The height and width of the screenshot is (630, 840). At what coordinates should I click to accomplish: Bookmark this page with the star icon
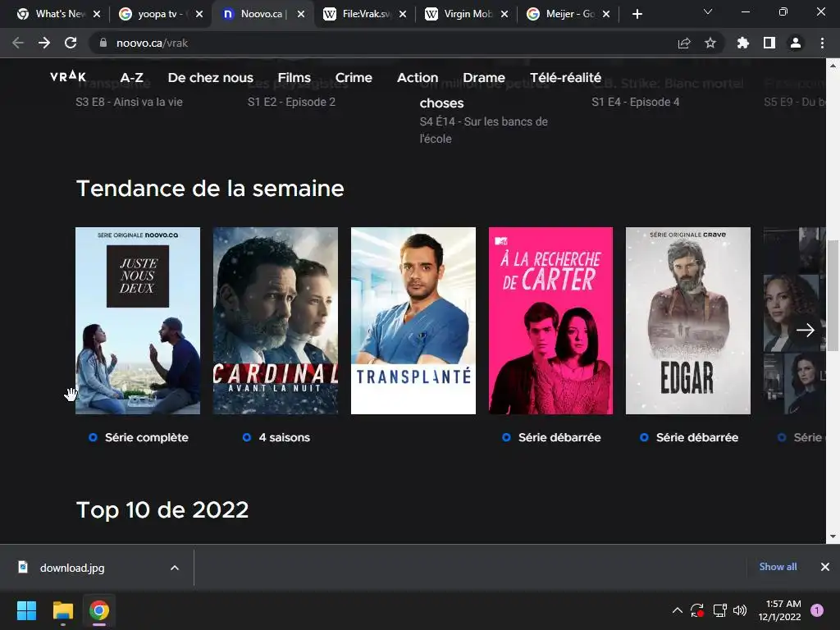click(710, 43)
